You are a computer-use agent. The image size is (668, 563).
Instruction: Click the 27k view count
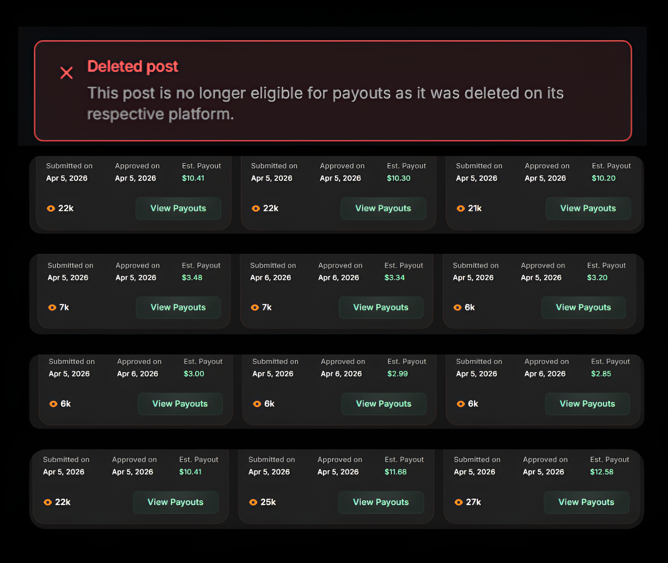coord(473,502)
